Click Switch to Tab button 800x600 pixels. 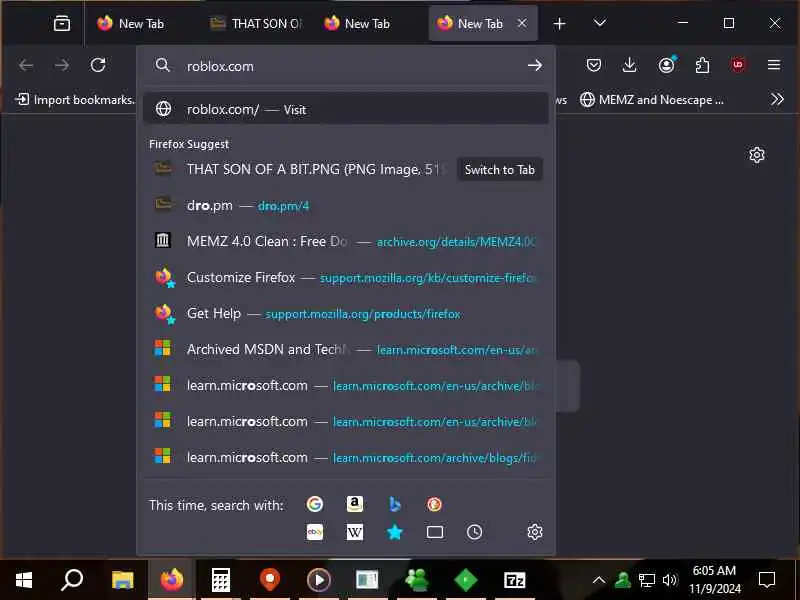pyautogui.click(x=499, y=170)
